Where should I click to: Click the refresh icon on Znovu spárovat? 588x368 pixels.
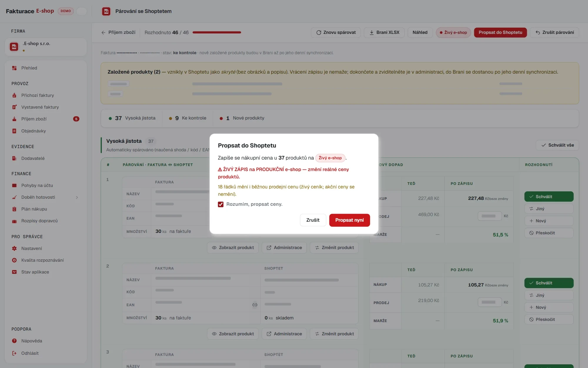[x=319, y=32]
